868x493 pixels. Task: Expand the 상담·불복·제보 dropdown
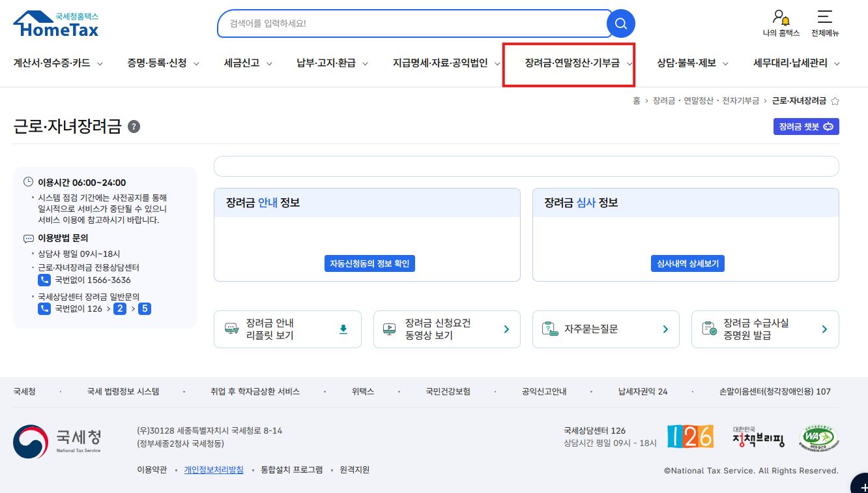[x=686, y=63]
